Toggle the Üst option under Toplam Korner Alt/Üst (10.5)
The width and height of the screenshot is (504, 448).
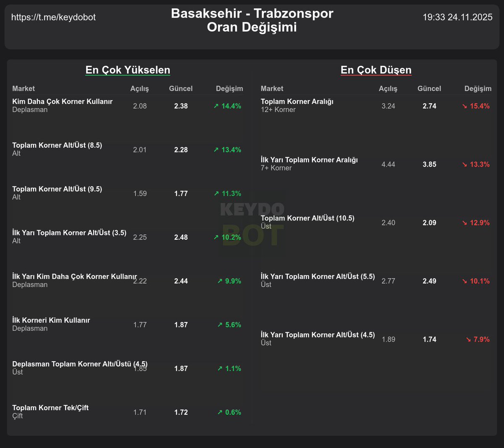pyautogui.click(x=265, y=226)
